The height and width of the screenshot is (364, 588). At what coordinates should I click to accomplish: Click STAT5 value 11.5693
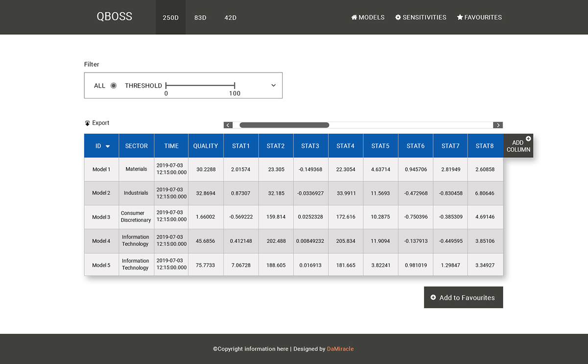pos(381,194)
